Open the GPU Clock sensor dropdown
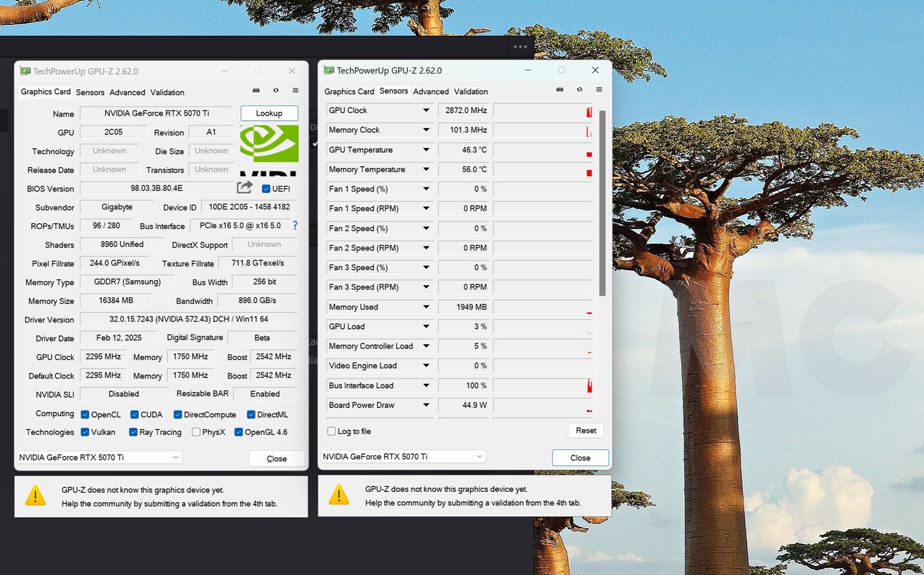Screen dimensions: 924x575 pos(426,111)
